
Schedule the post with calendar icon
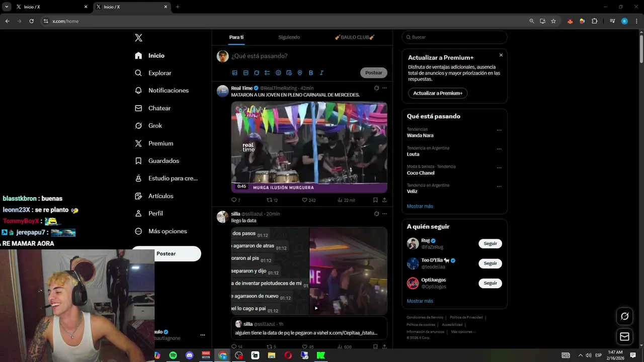(289, 73)
